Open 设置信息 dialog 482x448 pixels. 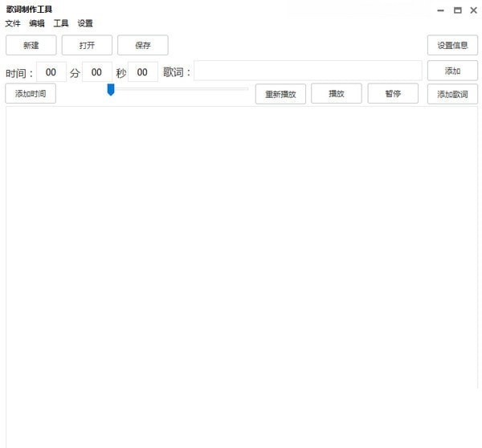coord(452,45)
